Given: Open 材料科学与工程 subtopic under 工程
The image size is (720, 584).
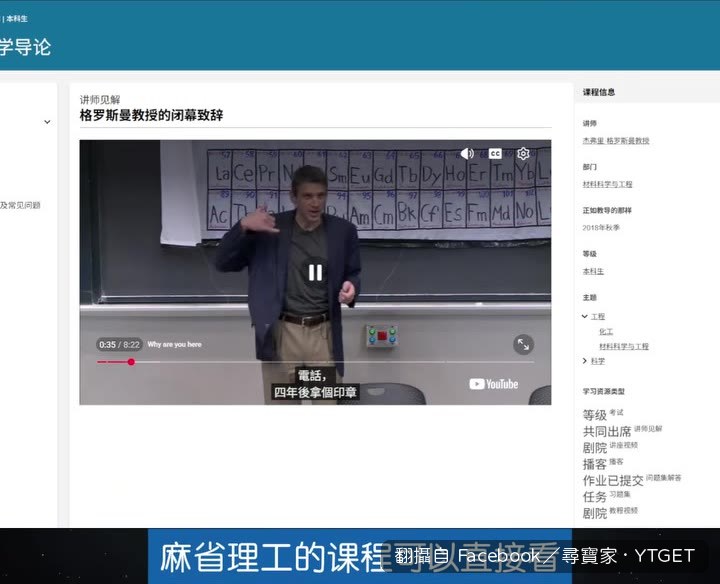Looking at the screenshot, I should pyautogui.click(x=624, y=346).
